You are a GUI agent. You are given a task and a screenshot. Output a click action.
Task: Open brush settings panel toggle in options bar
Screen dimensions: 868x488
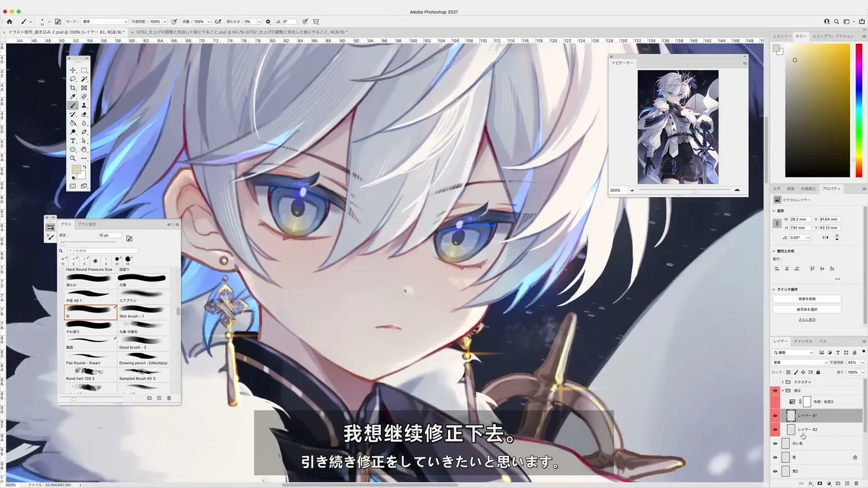(58, 22)
